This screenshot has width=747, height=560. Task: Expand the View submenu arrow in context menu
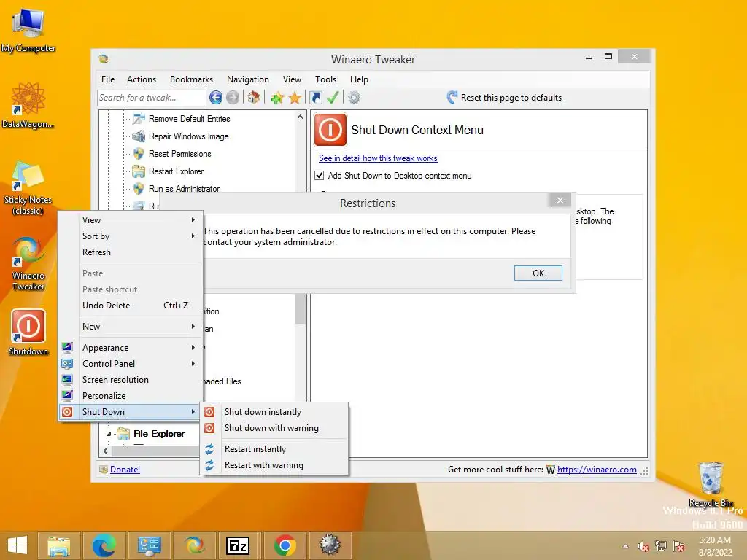(193, 220)
